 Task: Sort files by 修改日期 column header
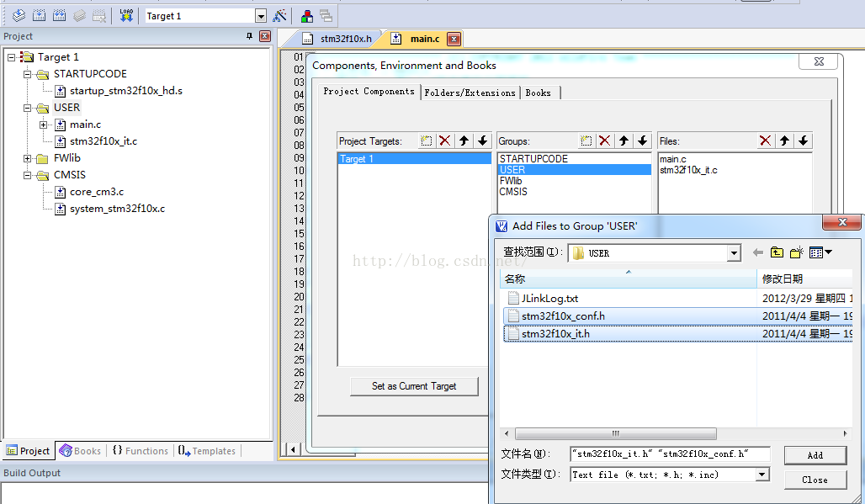804,279
